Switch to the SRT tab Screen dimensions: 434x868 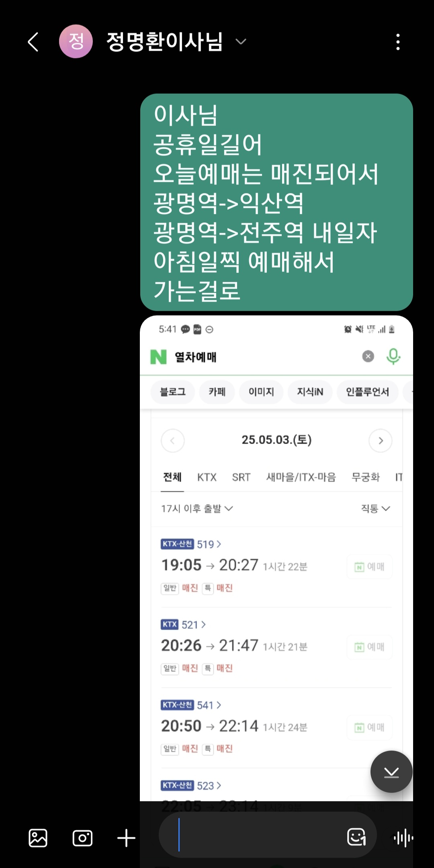[x=241, y=477]
